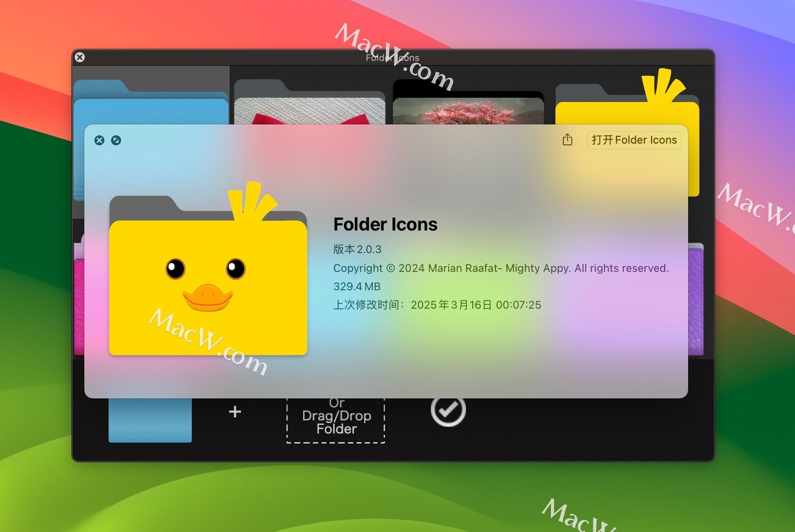Select the purple folder thumbnail on the right
The width and height of the screenshot is (795, 532).
[696, 299]
